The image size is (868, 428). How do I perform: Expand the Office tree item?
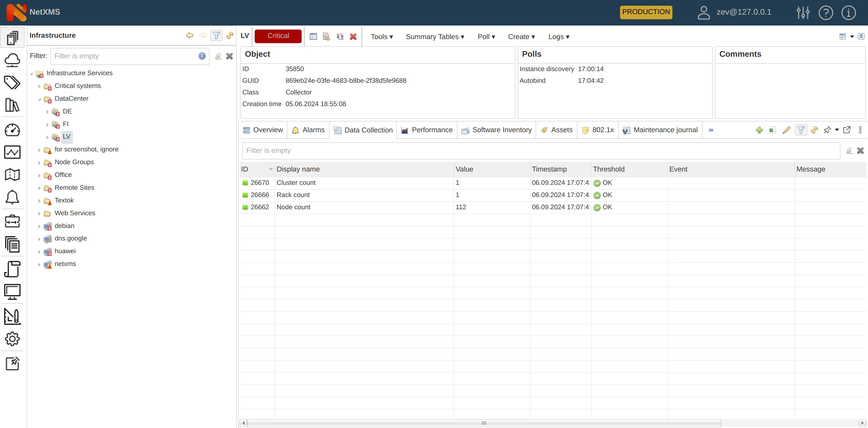[39, 175]
